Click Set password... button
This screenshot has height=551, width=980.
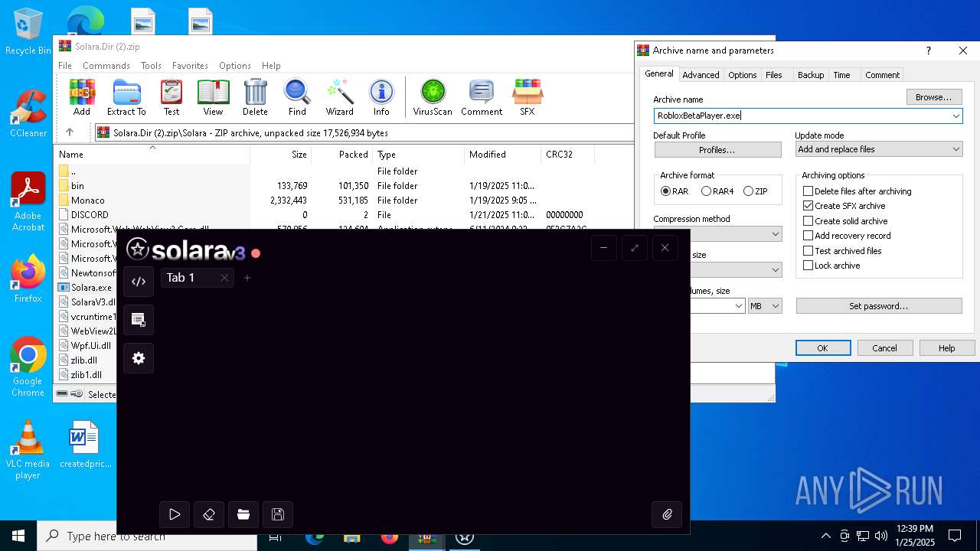pyautogui.click(x=879, y=306)
